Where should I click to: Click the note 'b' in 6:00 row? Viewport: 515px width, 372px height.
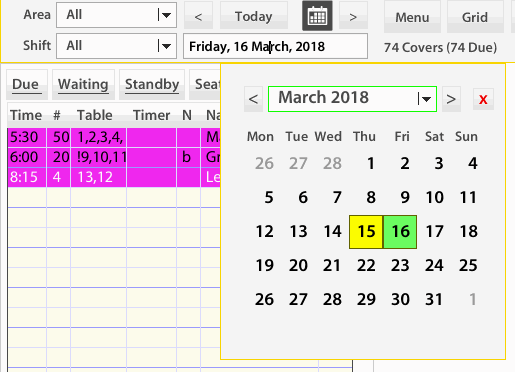[187, 157]
